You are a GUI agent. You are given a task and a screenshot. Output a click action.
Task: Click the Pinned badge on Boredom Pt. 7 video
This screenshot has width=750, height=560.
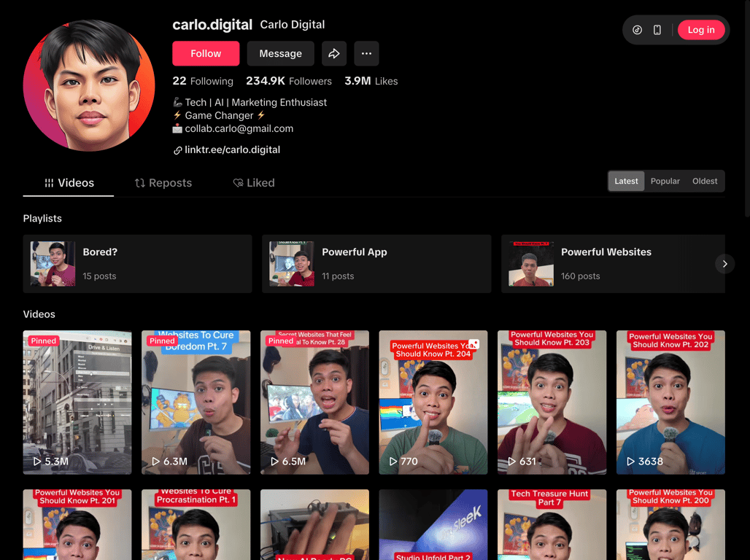(162, 341)
